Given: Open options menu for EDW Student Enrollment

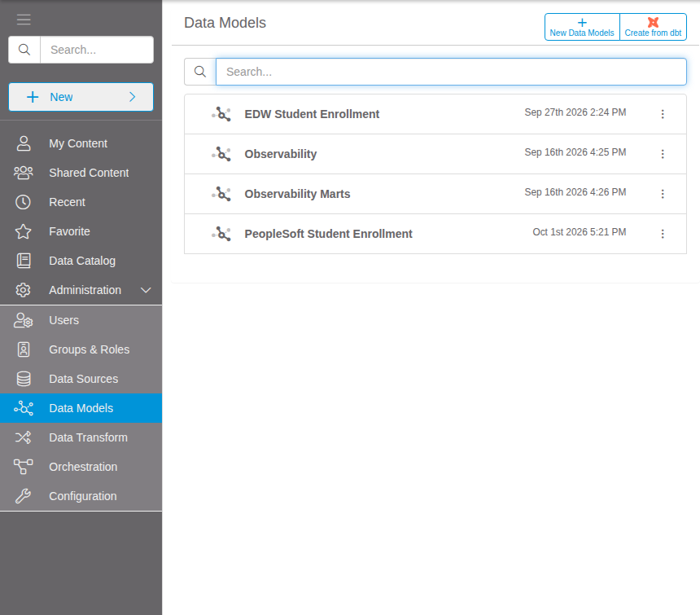Looking at the screenshot, I should click(x=663, y=114).
